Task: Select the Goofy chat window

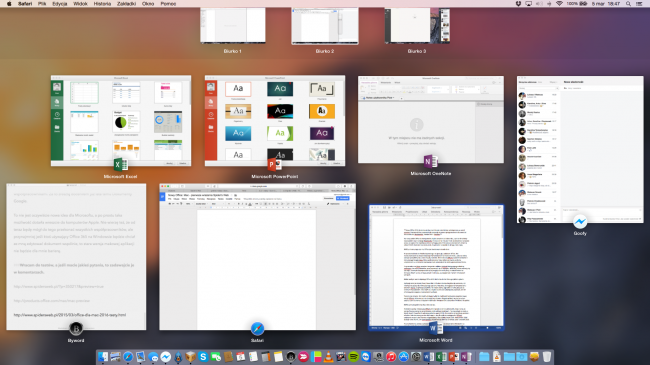Action: 580,149
